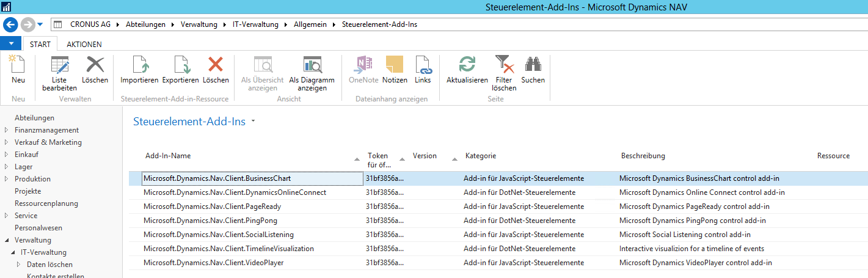
Task: Select the Microsoft.Dynamics.Nav.Client.DynamicsOnlineConnect row
Action: (498, 192)
